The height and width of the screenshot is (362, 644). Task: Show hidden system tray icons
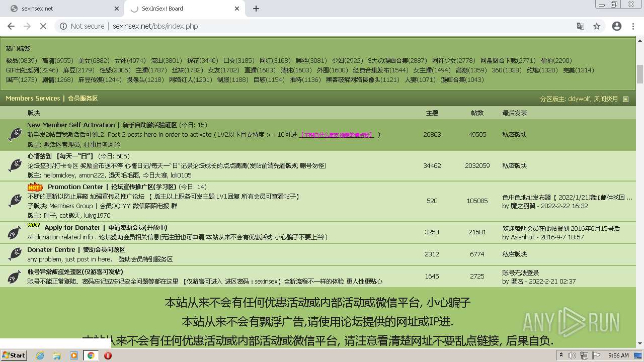pyautogui.click(x=561, y=355)
